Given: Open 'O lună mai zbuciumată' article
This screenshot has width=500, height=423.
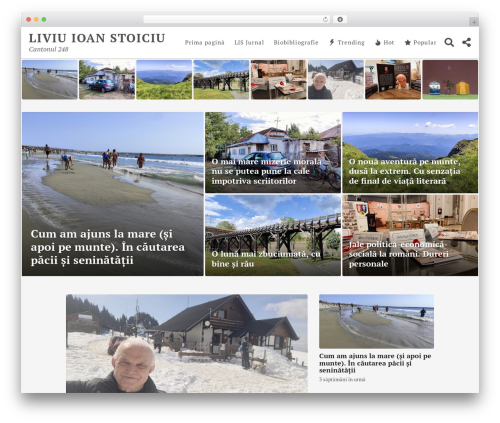Looking at the screenshot, I should pyautogui.click(x=266, y=259).
